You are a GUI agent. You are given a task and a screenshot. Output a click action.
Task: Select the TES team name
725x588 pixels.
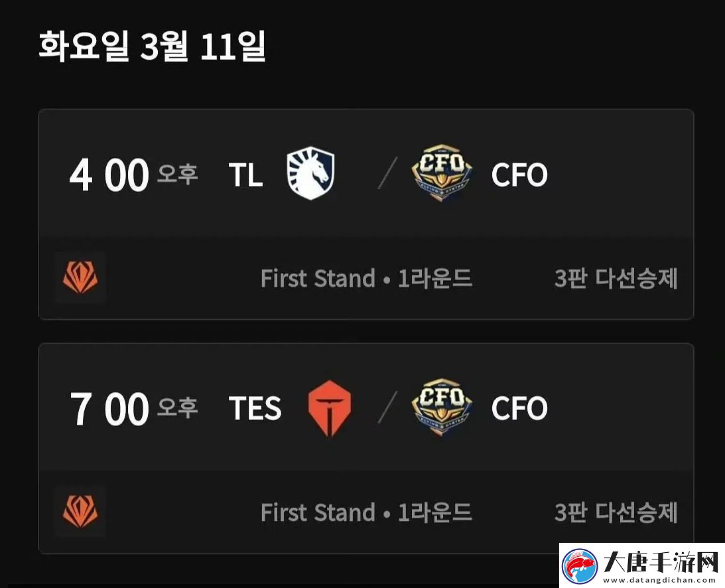coord(255,409)
